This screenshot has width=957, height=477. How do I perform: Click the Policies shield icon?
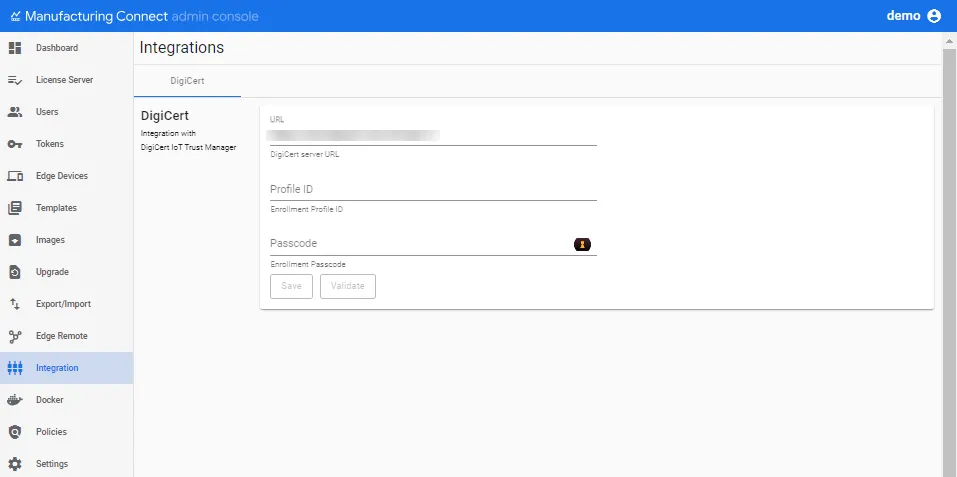[x=15, y=432]
